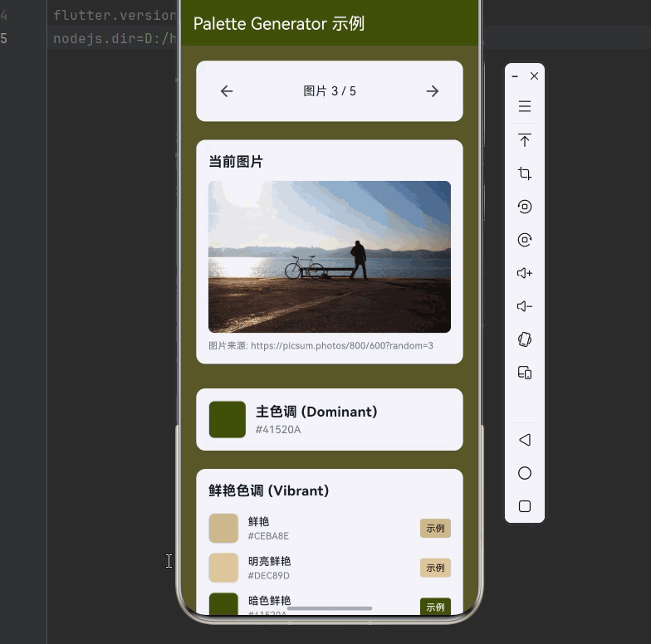The width and height of the screenshot is (651, 644).
Task: Click the #DEC89D hex code text
Action: tap(269, 576)
